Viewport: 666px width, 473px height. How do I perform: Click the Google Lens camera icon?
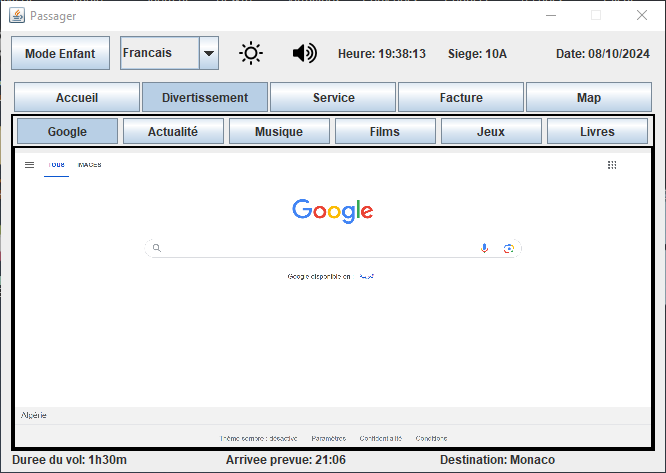coord(508,248)
